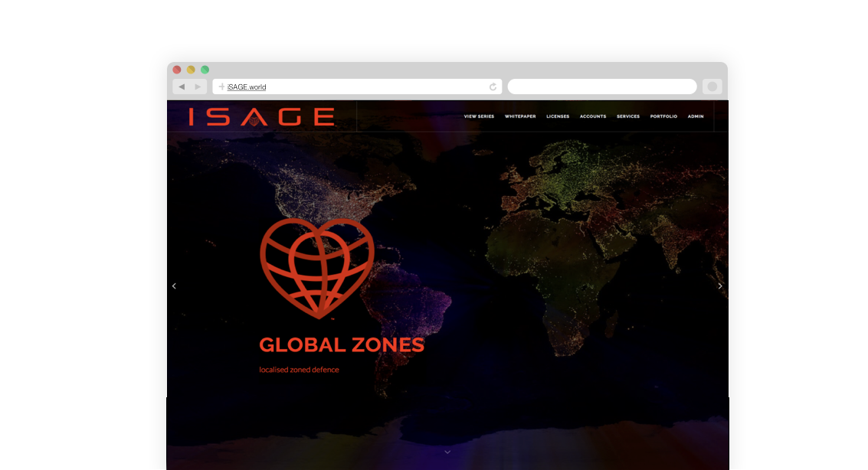
Task: Click the browser forward arrow
Action: point(198,86)
